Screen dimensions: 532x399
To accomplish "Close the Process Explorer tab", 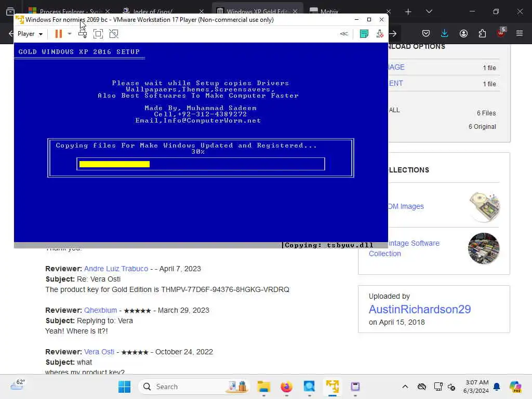I will [108, 11].
